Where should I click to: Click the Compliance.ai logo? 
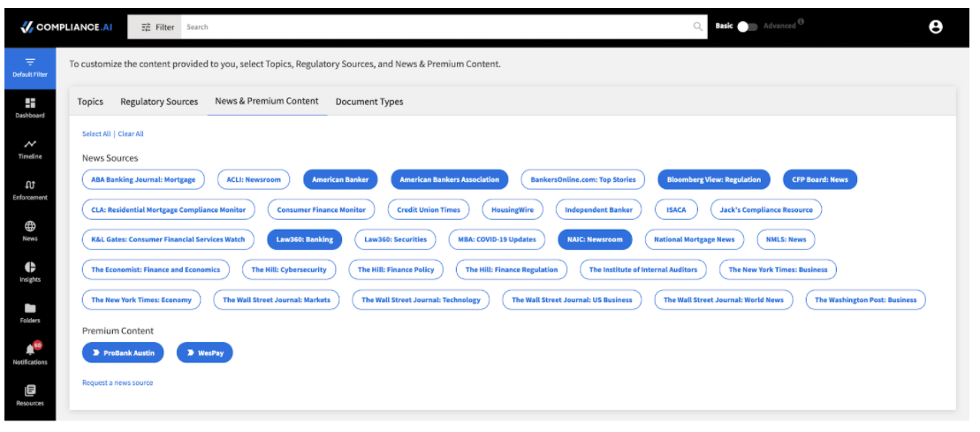click(x=65, y=27)
